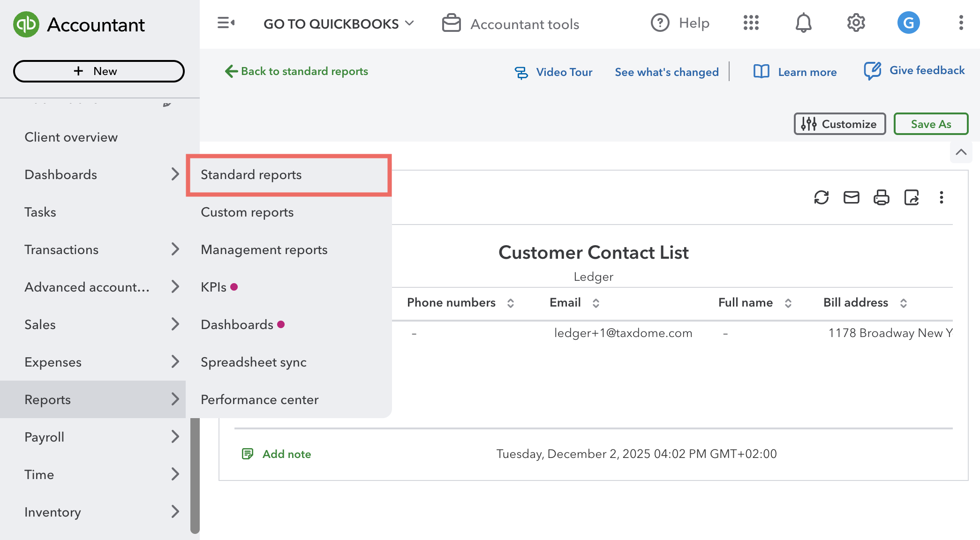Click the Add note link
The height and width of the screenshot is (540, 980).
[x=286, y=454]
